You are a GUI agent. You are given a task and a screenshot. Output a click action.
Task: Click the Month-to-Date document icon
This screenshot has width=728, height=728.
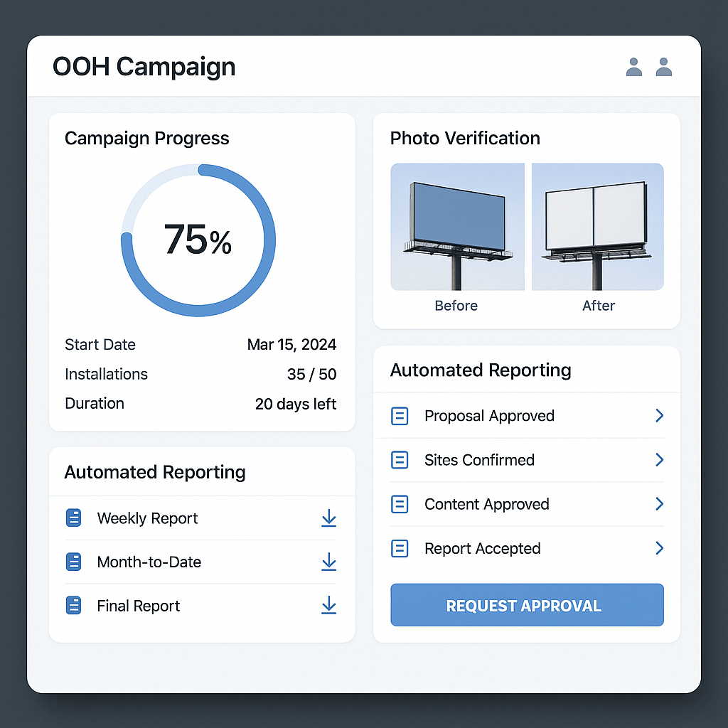(73, 562)
